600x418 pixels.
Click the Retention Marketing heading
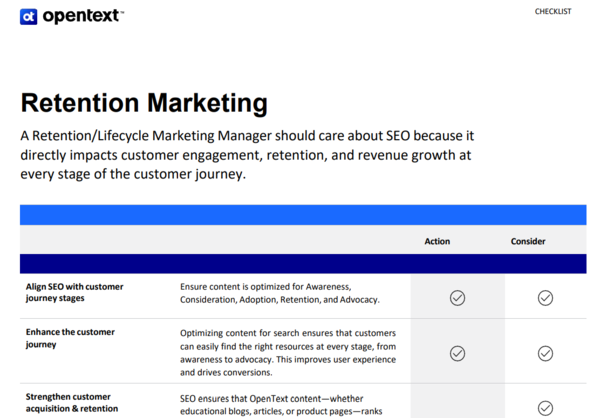pyautogui.click(x=143, y=103)
